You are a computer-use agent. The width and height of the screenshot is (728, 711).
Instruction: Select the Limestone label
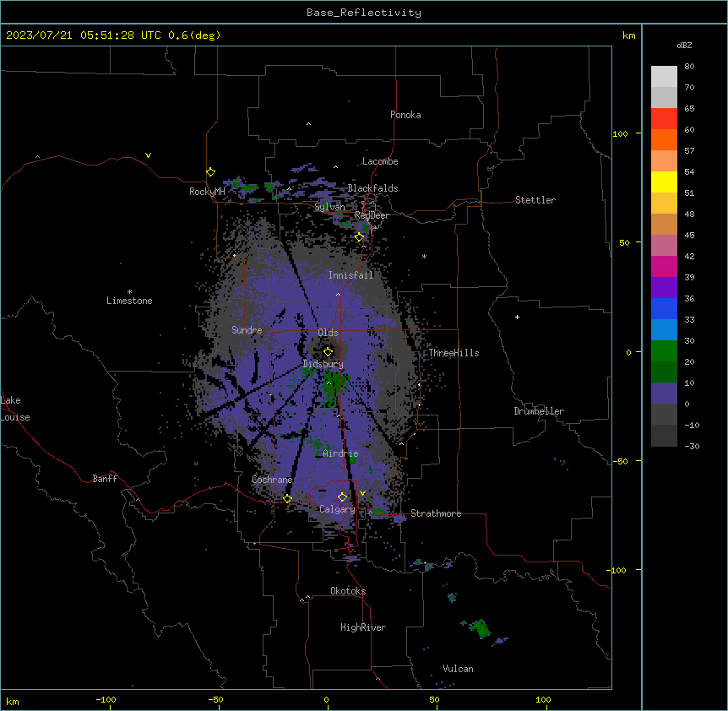[129, 301]
